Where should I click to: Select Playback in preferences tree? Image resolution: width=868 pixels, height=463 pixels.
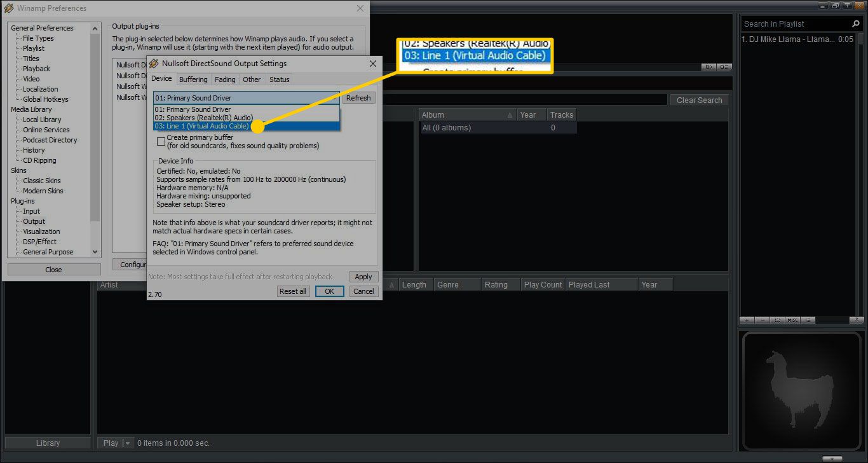point(36,69)
